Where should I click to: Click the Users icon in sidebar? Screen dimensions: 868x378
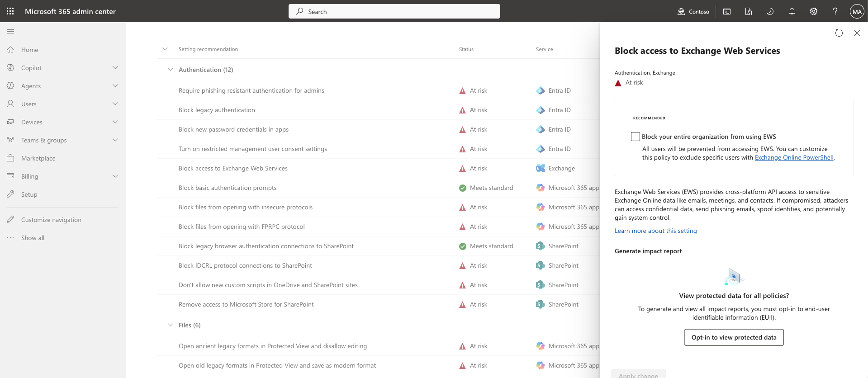tap(10, 104)
